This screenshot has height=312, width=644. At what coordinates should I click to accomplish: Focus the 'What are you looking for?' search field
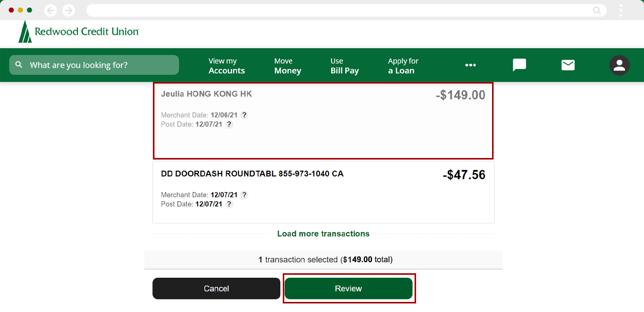[94, 65]
